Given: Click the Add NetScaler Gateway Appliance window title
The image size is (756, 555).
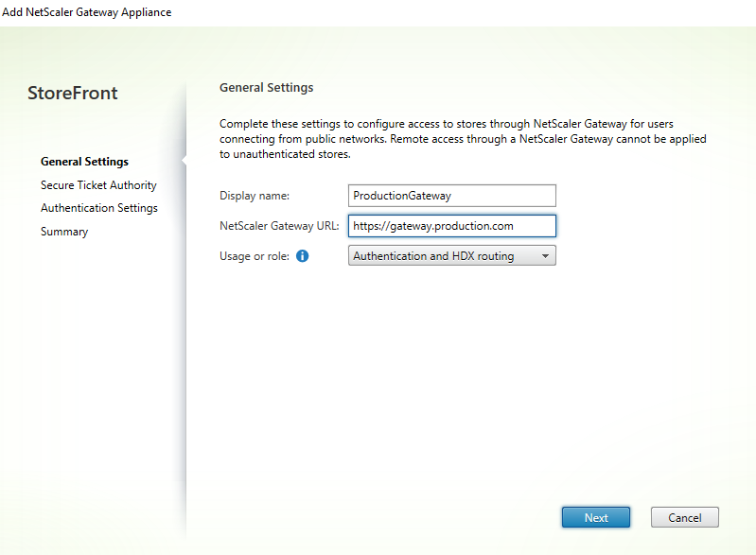Looking at the screenshot, I should 87,11.
